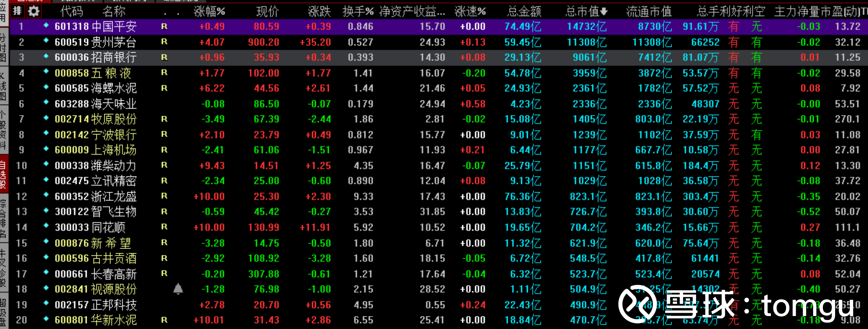Click the R margin badge on 牧原股份 row
The image size is (868, 329).
164,119
